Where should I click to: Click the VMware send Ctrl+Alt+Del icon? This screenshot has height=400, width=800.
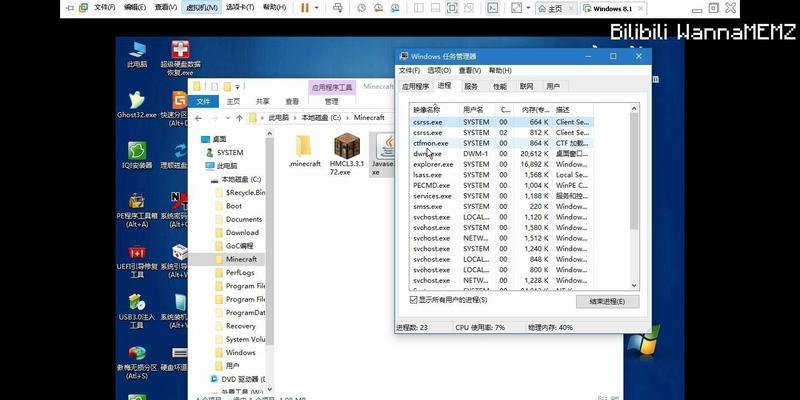coord(337,8)
